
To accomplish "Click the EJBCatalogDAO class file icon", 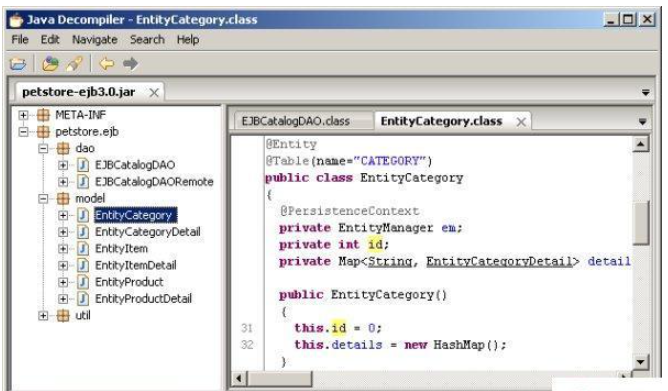I will tap(83, 165).
